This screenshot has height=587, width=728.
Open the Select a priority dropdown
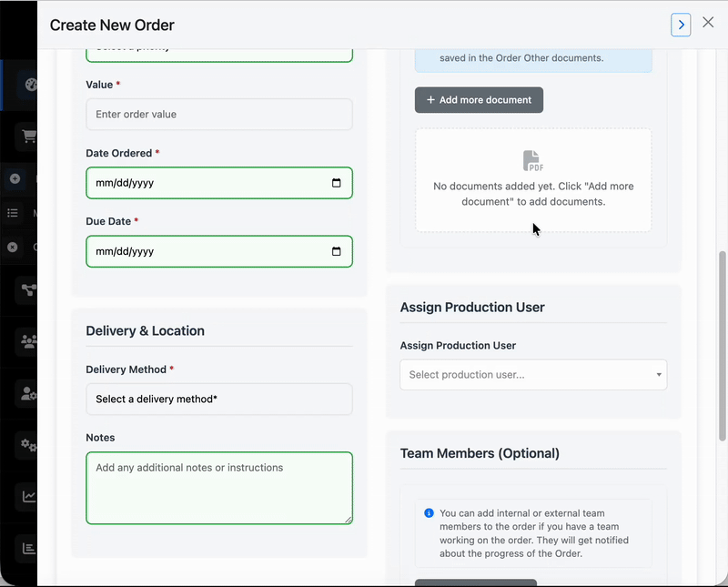(218, 47)
